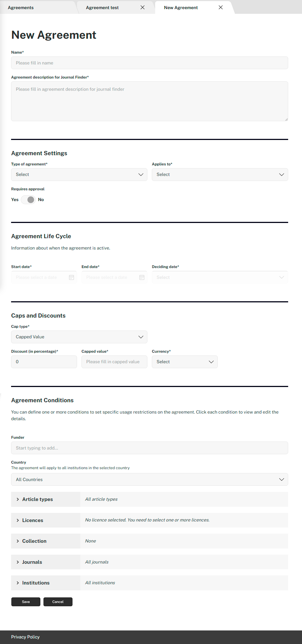
Task: Close the Agreement test tab
Action: tap(142, 7)
